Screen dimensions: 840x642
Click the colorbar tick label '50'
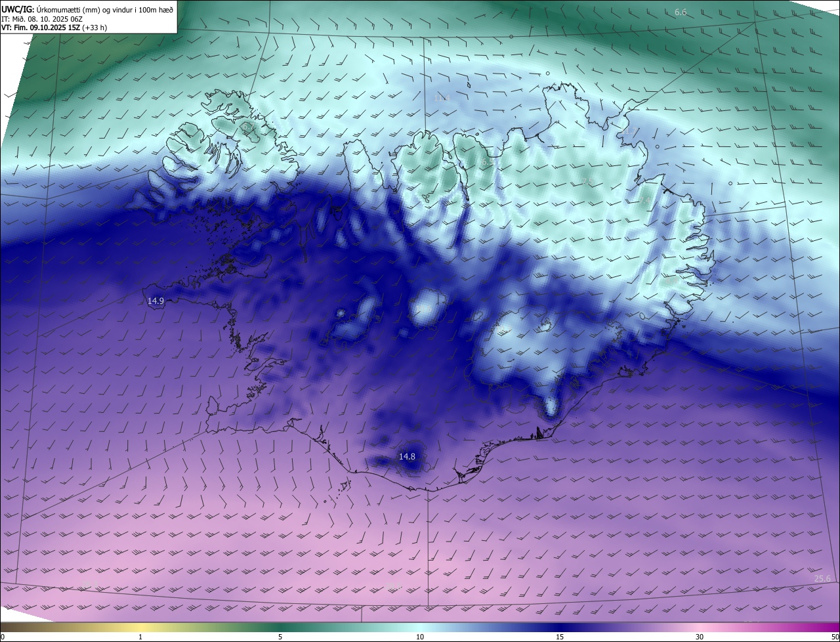(x=835, y=637)
